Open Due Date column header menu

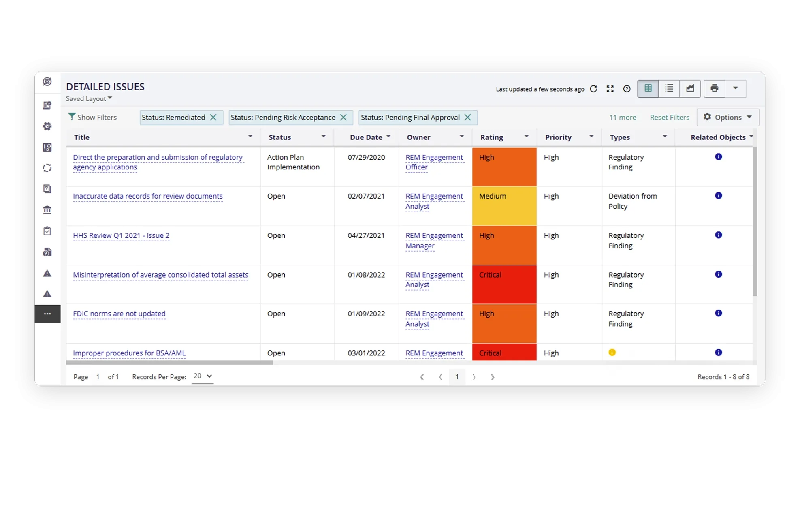coord(388,137)
